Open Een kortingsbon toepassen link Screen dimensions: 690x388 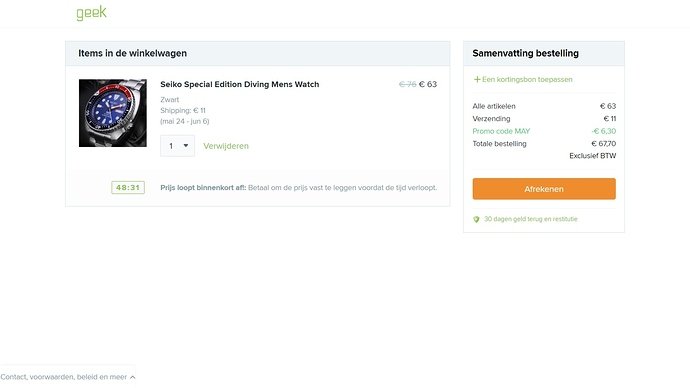pos(527,80)
